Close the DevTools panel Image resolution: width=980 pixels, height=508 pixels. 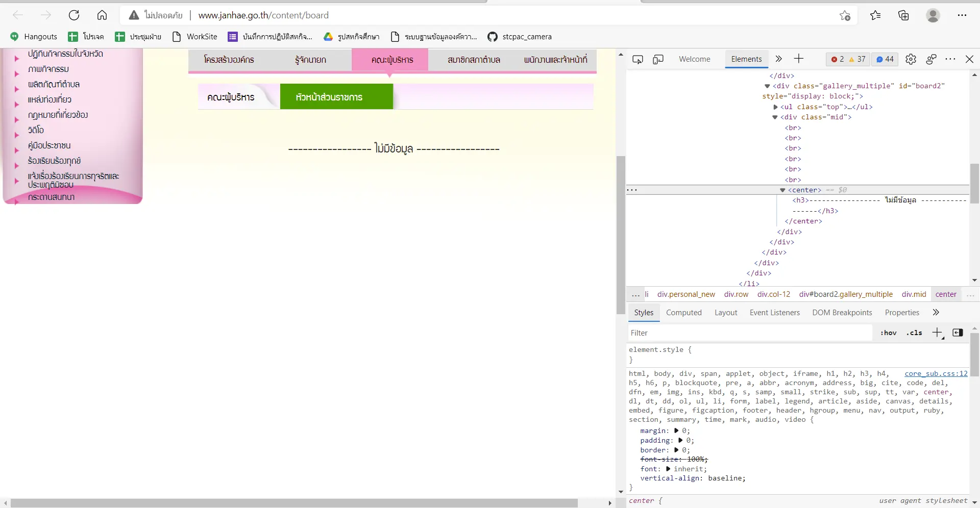(x=969, y=59)
